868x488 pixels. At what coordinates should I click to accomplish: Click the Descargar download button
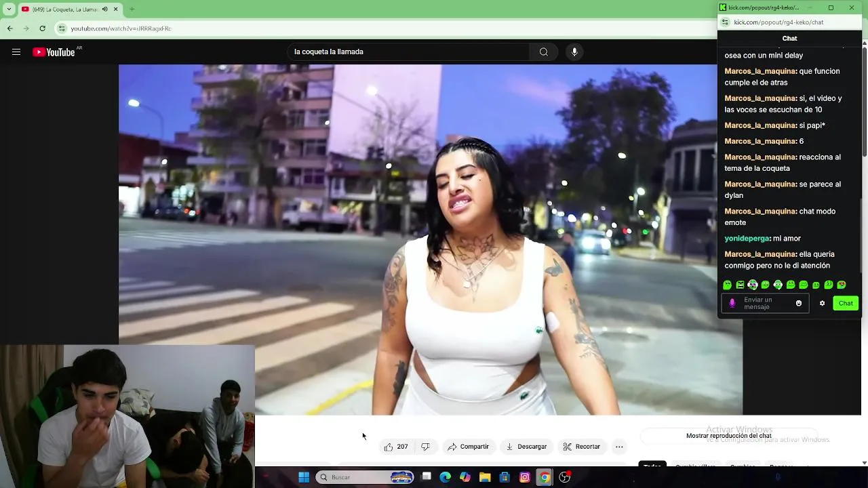click(x=526, y=447)
